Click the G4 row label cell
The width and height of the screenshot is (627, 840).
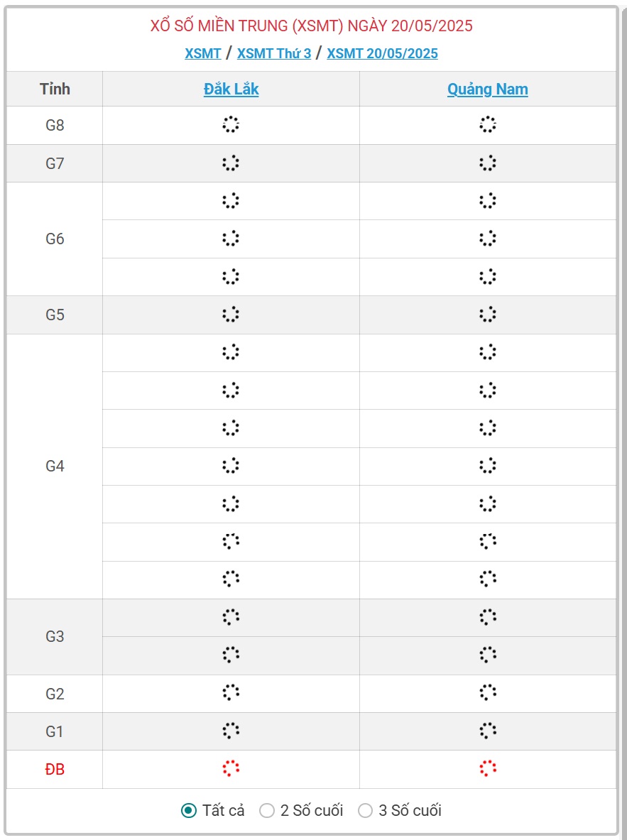(55, 466)
